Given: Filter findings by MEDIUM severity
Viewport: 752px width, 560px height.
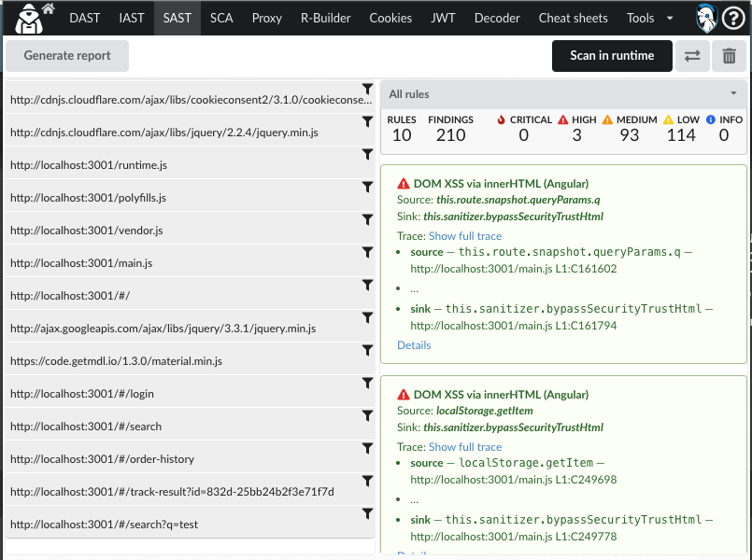Looking at the screenshot, I should 630,128.
